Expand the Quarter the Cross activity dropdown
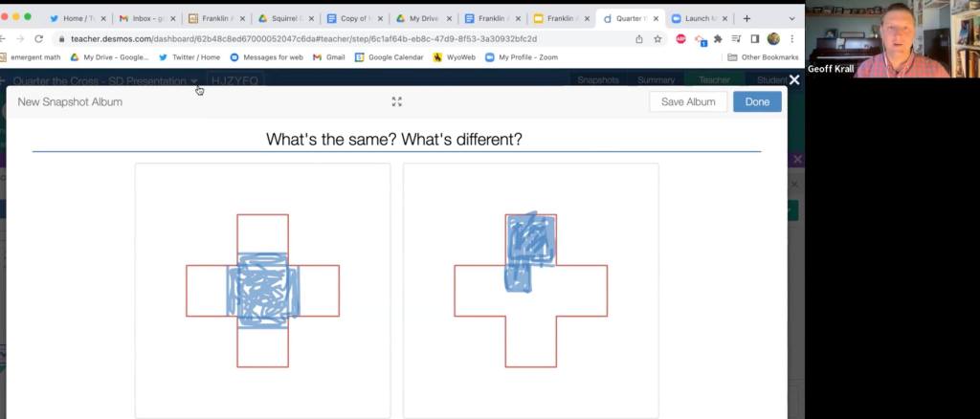 pos(194,81)
